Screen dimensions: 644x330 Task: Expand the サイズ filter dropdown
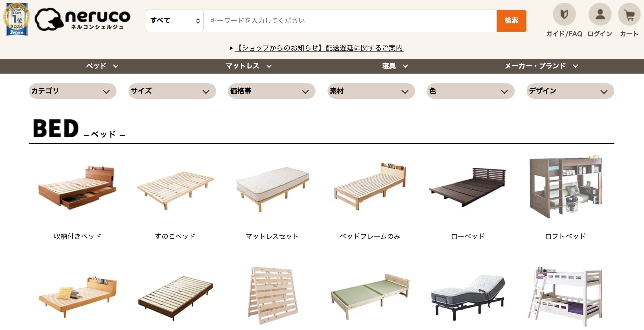point(172,91)
